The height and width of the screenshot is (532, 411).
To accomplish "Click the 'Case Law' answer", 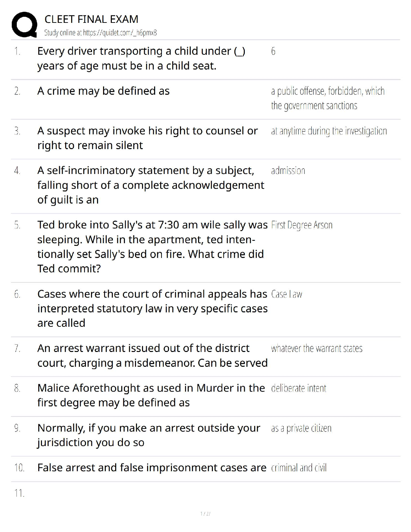I will click(286, 295).
